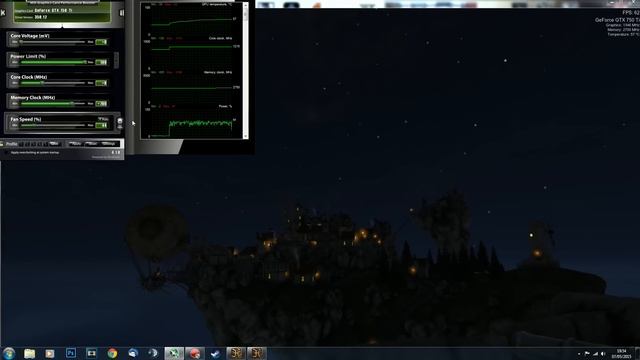
Task: Open the screen icon app beside Photoshop
Action: [x=91, y=353]
